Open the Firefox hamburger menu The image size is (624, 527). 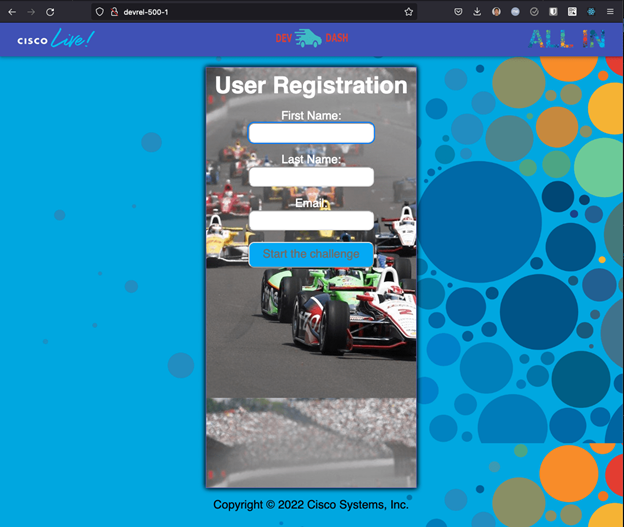610,12
